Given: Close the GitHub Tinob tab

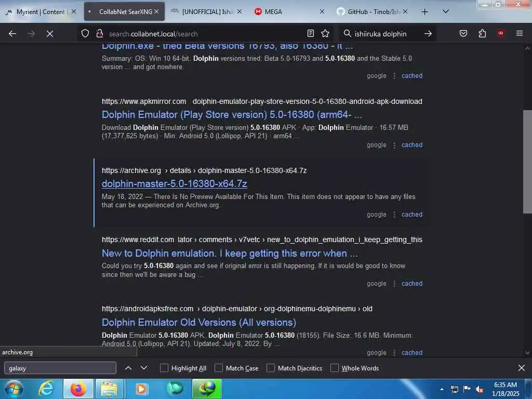Looking at the screenshot, I should point(405,11).
